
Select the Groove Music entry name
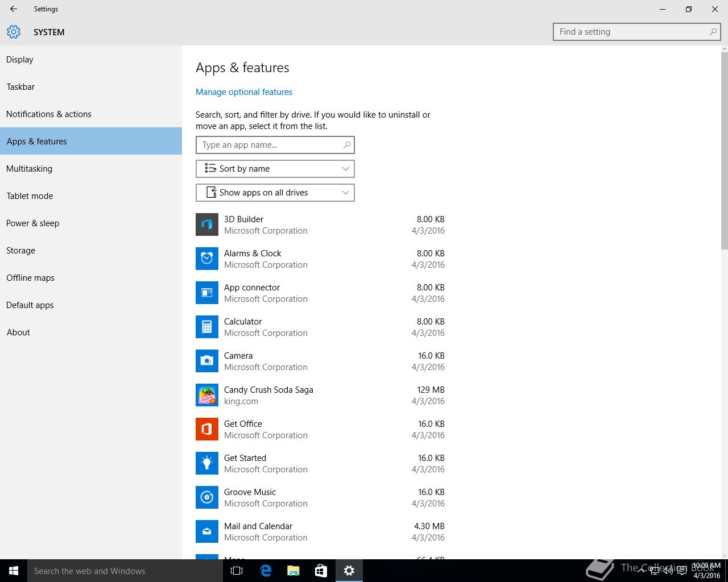(x=250, y=492)
